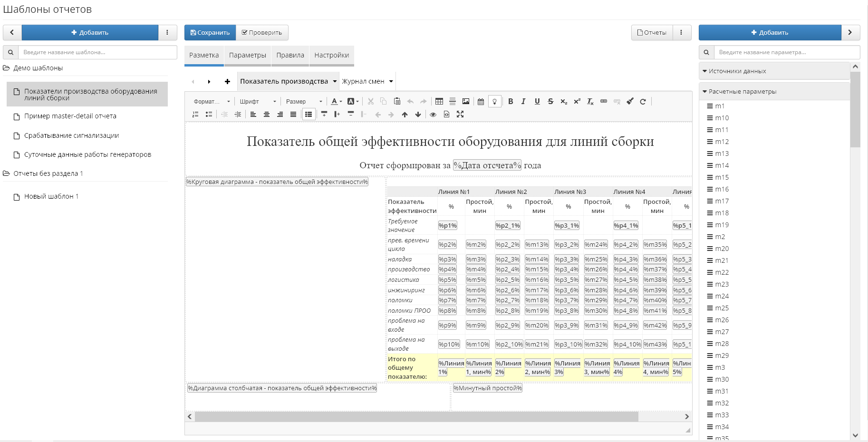Toggle the light bulb toolbar button

(x=494, y=101)
